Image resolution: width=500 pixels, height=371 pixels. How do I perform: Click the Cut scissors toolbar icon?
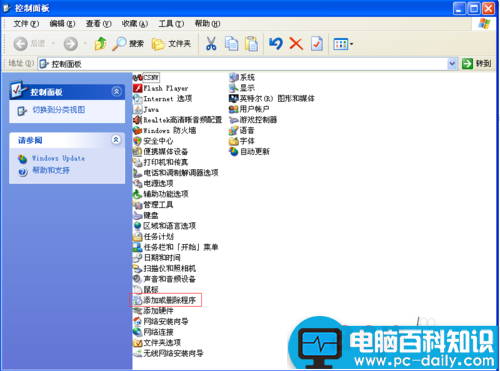tap(211, 44)
